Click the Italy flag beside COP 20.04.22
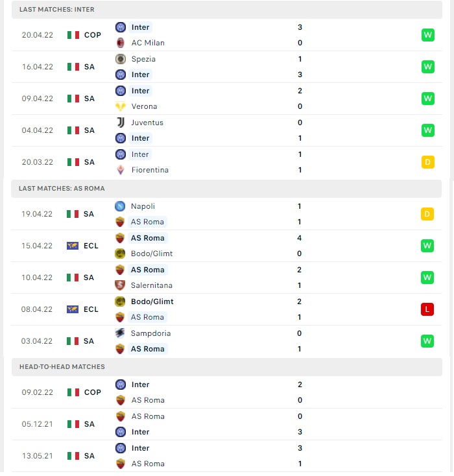Image resolution: width=454 pixels, height=476 pixels. pos(73,35)
